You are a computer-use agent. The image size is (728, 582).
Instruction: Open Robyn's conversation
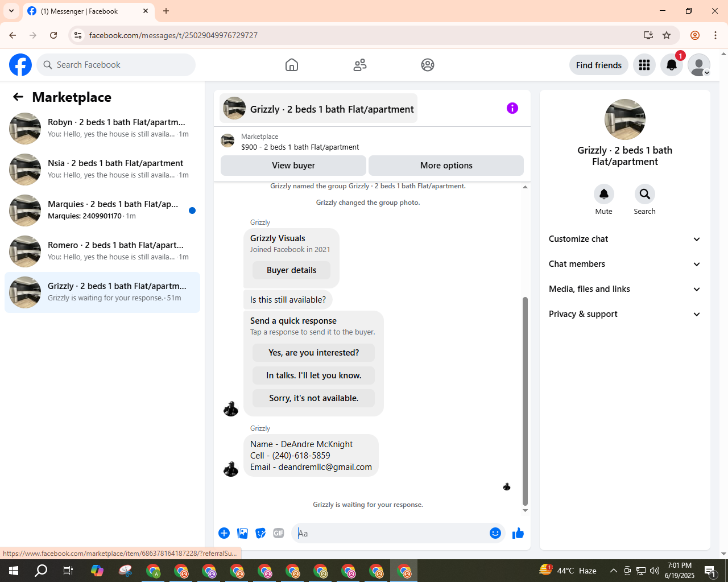point(102,129)
